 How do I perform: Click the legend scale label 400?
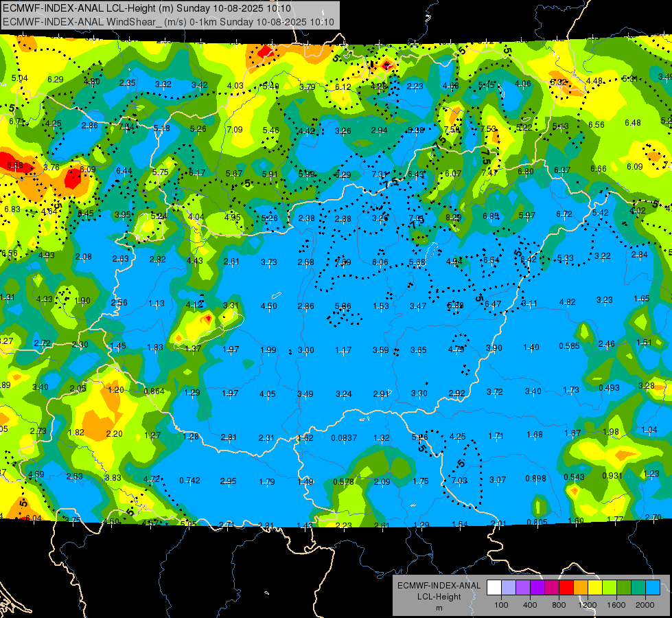(530, 605)
